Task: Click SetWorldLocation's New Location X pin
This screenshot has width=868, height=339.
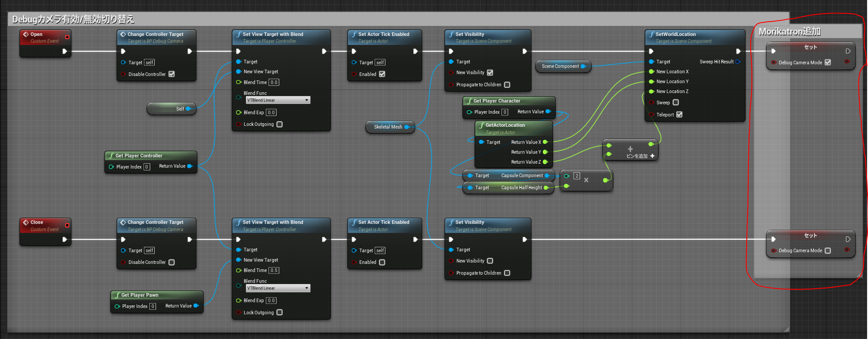Action: pos(651,71)
